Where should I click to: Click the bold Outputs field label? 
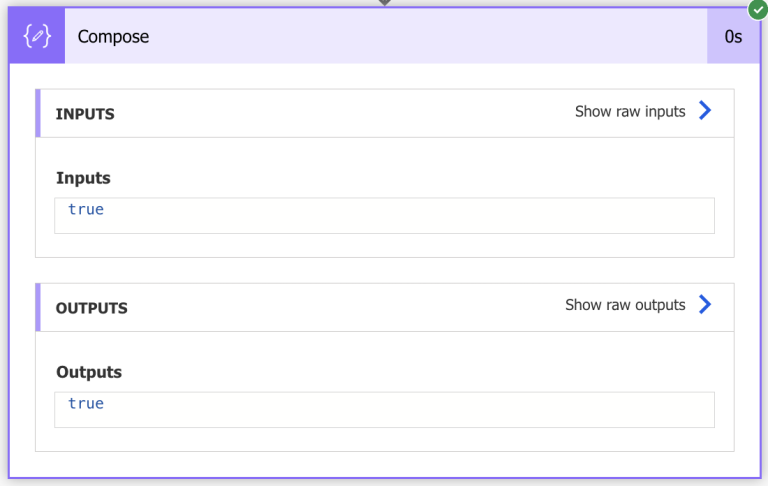(89, 372)
